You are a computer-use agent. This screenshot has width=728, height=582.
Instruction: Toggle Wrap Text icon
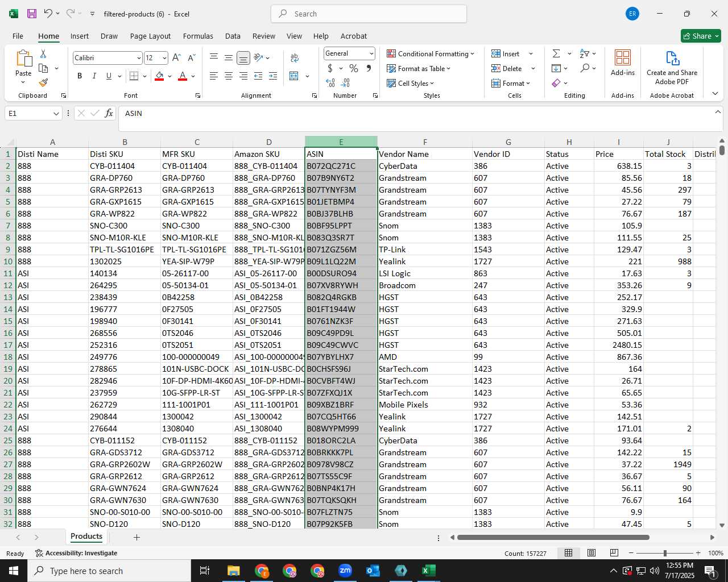(x=295, y=58)
